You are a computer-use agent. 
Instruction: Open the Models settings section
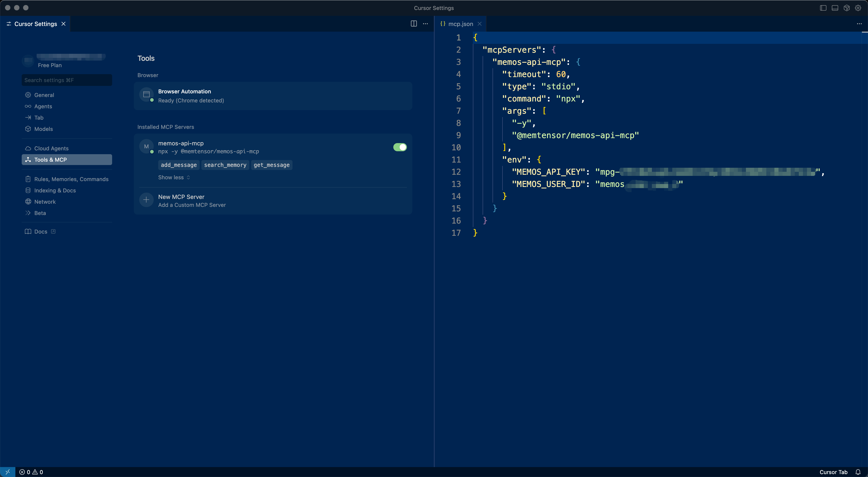[x=43, y=129]
